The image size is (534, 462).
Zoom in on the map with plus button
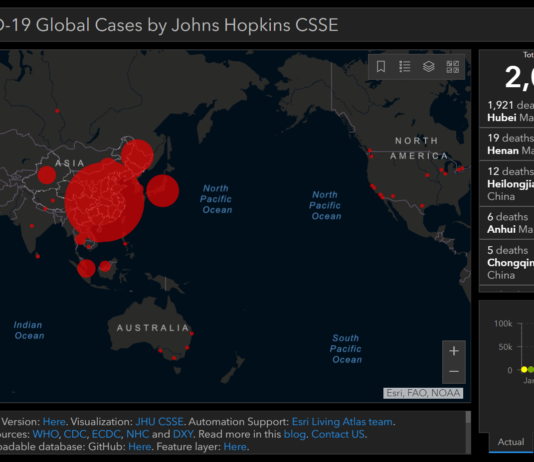click(x=454, y=351)
